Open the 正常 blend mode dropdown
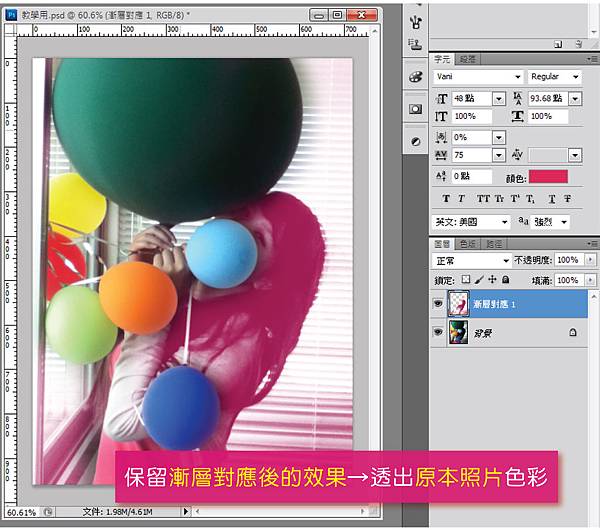 click(471, 261)
